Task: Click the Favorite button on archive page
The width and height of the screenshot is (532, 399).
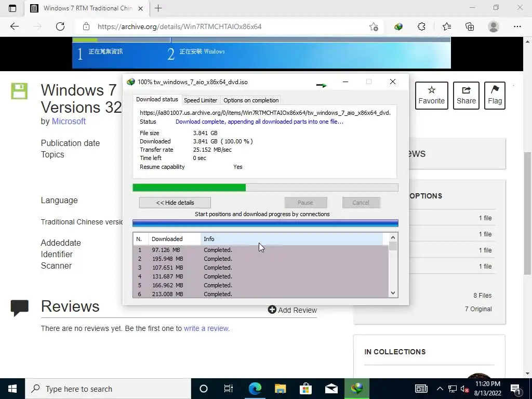Action: tap(432, 96)
